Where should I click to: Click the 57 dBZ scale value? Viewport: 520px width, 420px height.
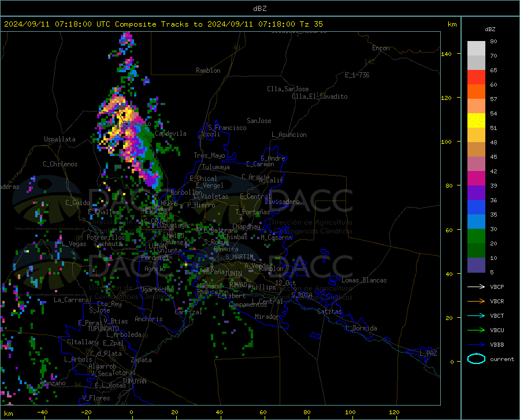(x=493, y=99)
